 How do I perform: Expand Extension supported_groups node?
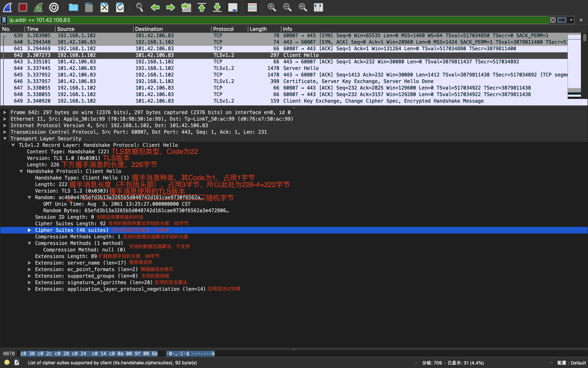[x=29, y=276]
